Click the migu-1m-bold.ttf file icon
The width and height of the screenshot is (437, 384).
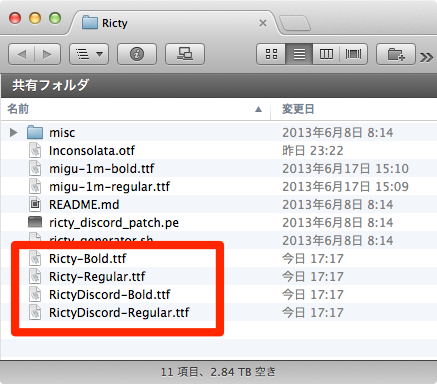35,168
